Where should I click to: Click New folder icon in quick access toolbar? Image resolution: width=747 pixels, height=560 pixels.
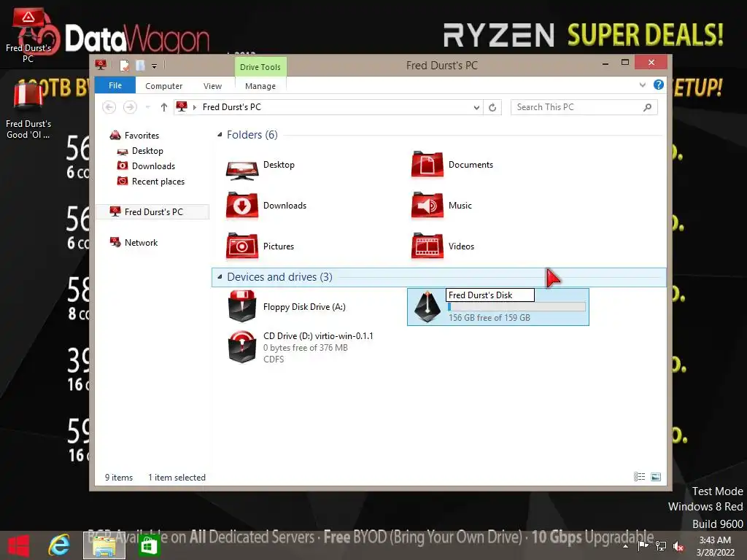[x=140, y=65]
